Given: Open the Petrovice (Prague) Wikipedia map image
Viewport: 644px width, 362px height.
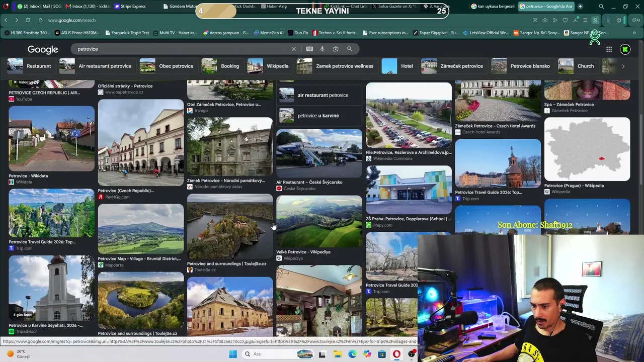Looking at the screenshot, I should [x=587, y=149].
